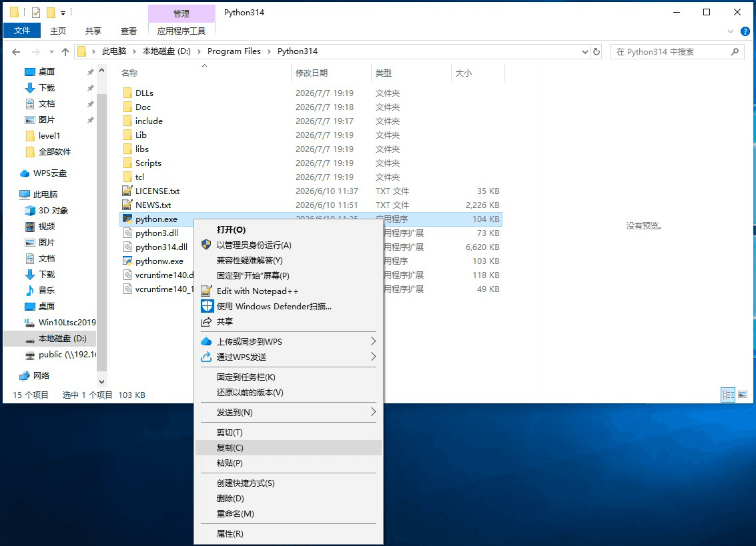Image resolution: width=756 pixels, height=546 pixels.
Task: Click the Scripts folder icon
Action: (x=127, y=163)
